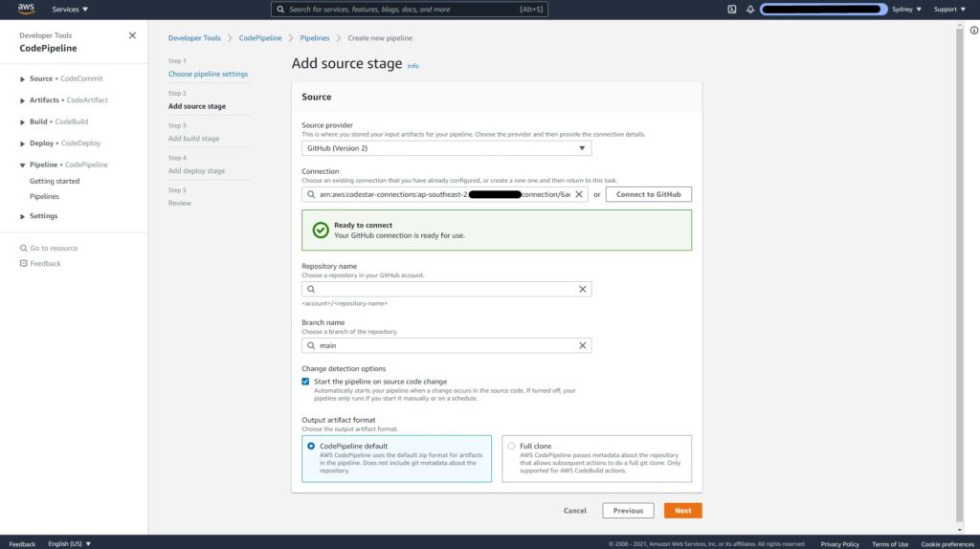The height and width of the screenshot is (549, 980).
Task: Click the AWS logo
Action: pos(26,9)
